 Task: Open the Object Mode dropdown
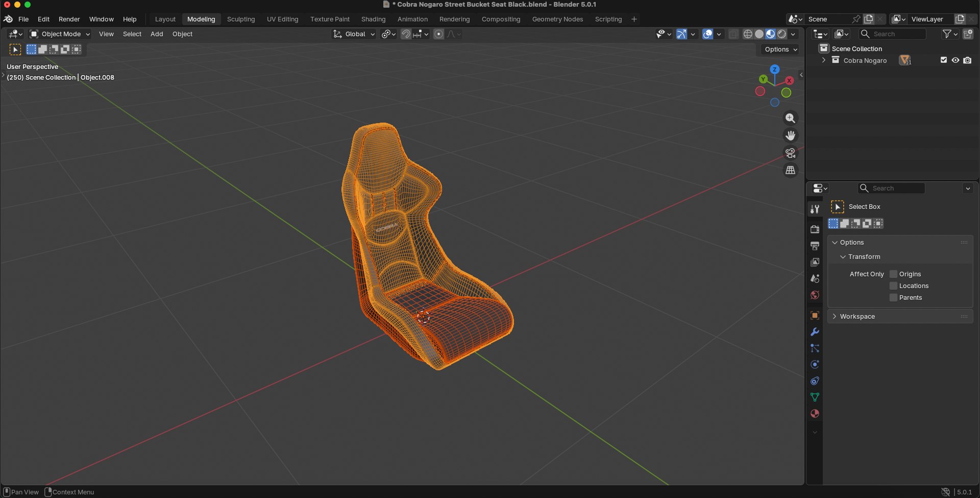[x=60, y=34]
